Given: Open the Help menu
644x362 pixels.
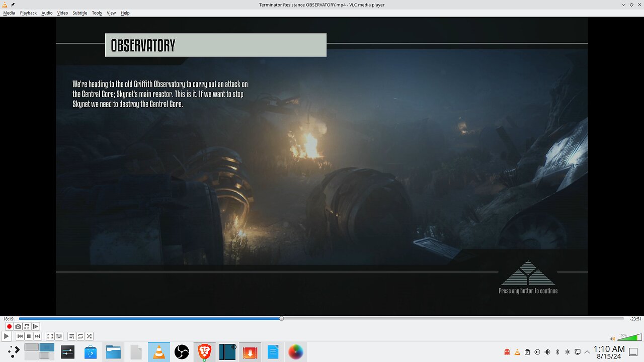Looking at the screenshot, I should click(125, 13).
